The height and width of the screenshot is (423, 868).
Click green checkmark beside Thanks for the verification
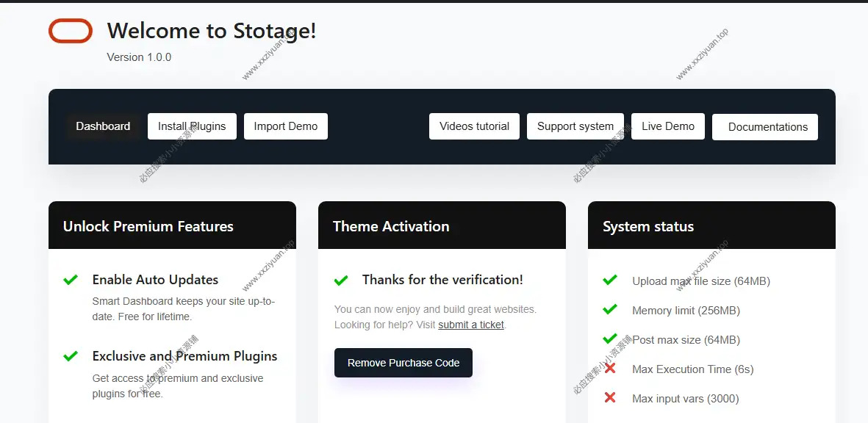point(341,280)
